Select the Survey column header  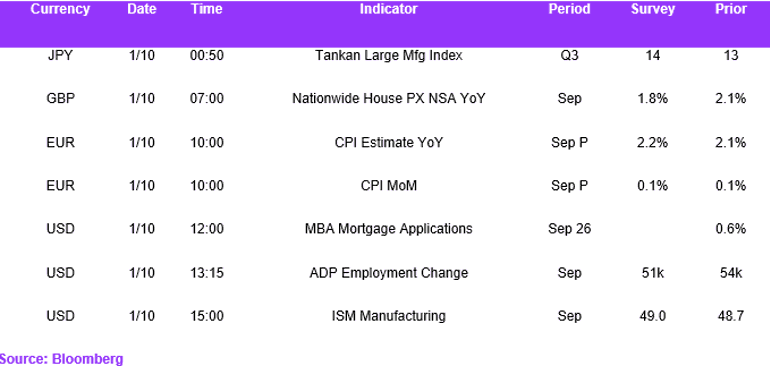[x=653, y=9]
